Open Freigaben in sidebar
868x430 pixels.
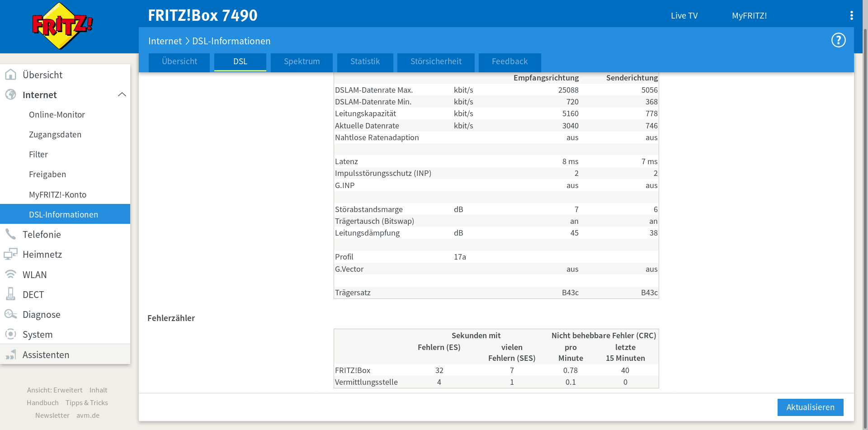(x=47, y=174)
